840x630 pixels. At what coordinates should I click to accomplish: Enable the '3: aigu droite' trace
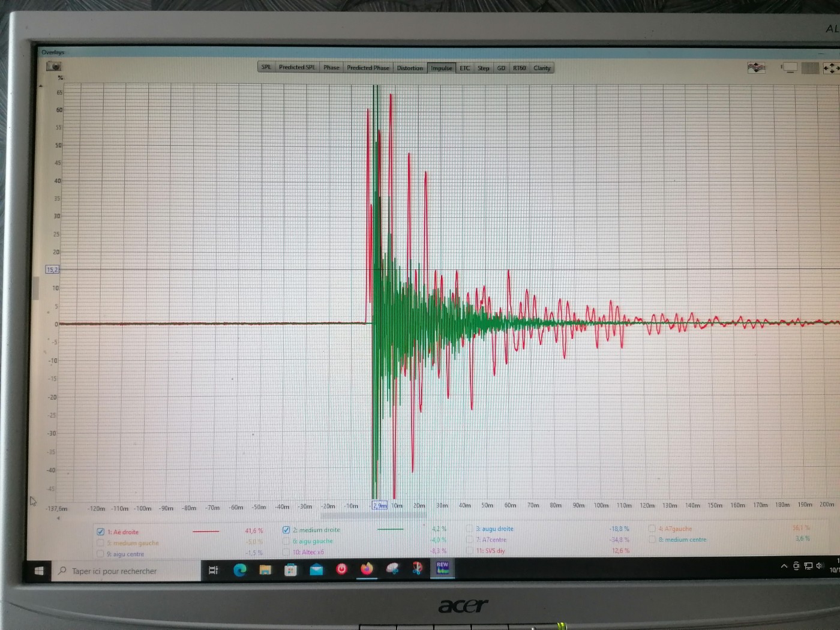pyautogui.click(x=470, y=529)
